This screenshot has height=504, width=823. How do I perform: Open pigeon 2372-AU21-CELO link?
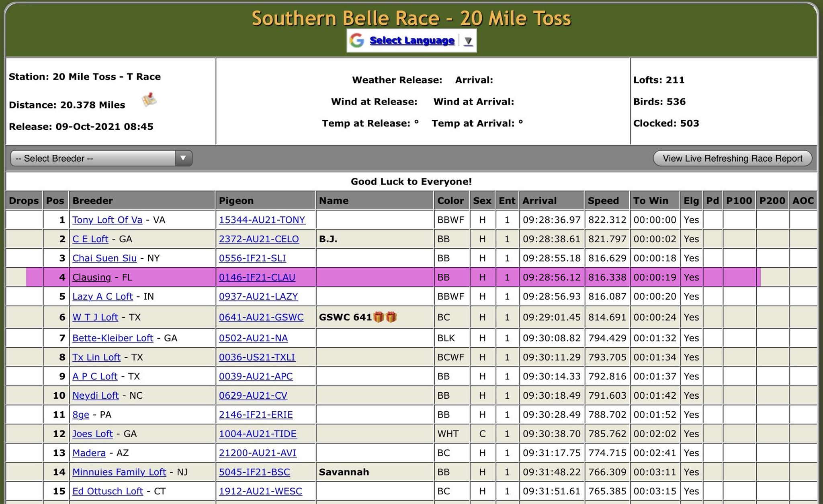pyautogui.click(x=259, y=239)
